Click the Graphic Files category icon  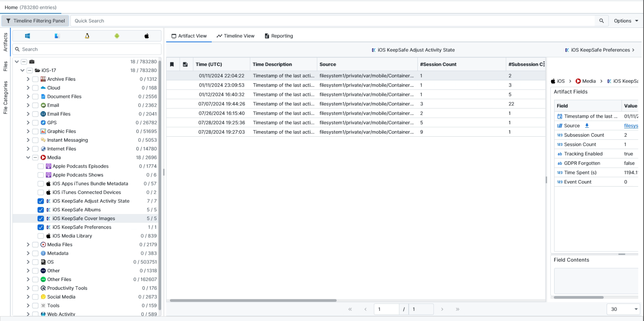click(x=43, y=131)
